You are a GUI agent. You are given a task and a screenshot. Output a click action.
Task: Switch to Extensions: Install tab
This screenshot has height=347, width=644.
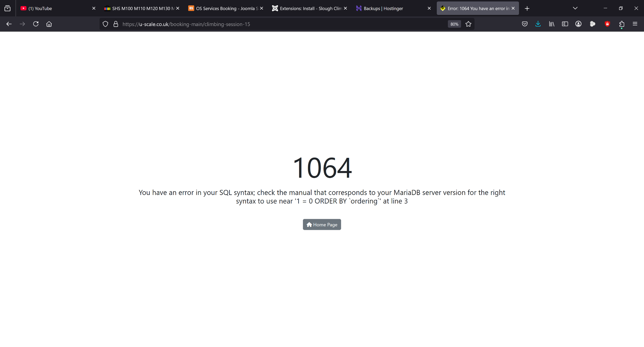pyautogui.click(x=310, y=8)
